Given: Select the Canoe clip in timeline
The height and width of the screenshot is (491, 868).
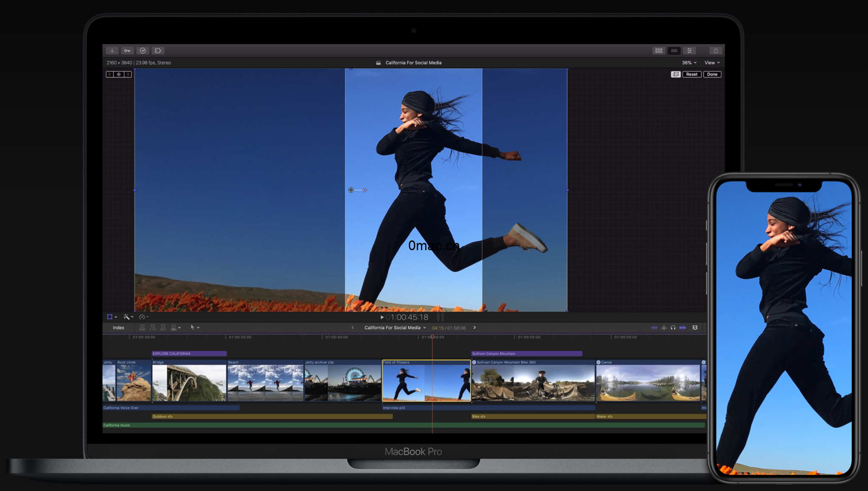Looking at the screenshot, I should click(647, 381).
